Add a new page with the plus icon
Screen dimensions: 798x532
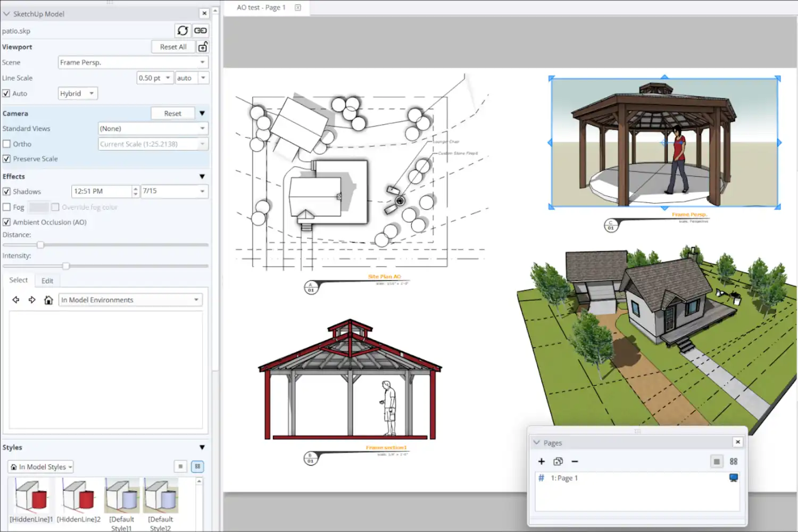coord(541,461)
